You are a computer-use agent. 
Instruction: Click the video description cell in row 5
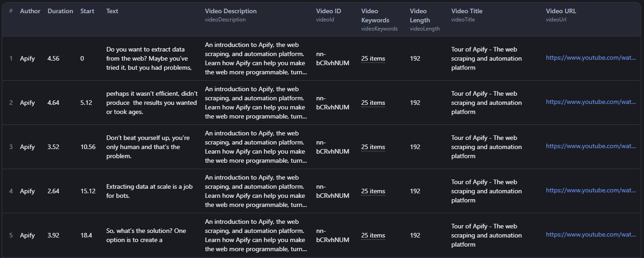[x=256, y=235]
